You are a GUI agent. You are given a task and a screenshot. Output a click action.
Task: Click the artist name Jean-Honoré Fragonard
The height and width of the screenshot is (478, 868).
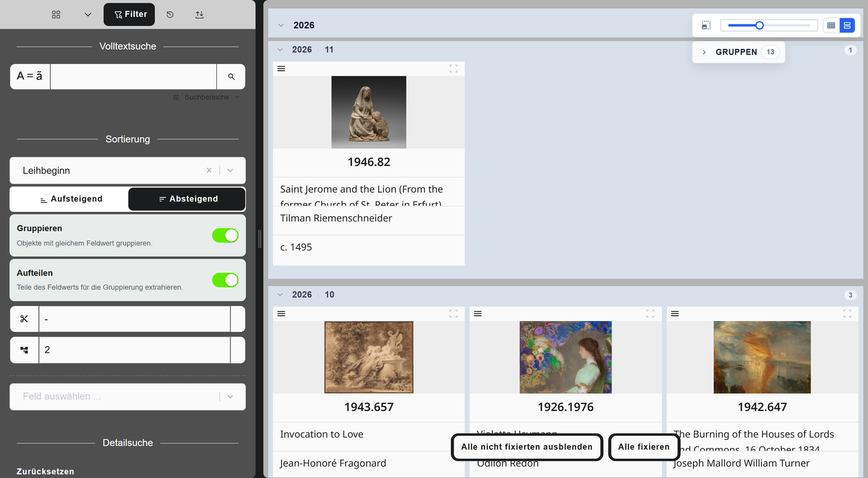pos(333,463)
